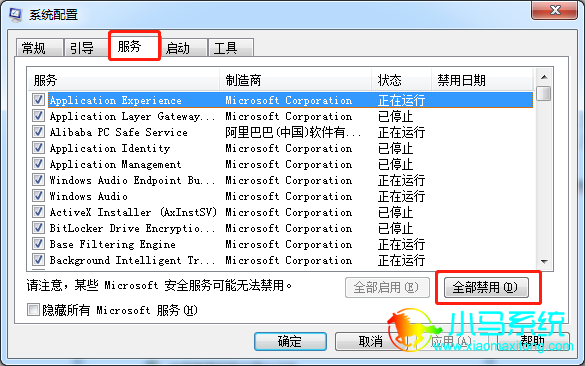Select BitLocker Drive Encryptio... name
The height and width of the screenshot is (366, 585).
coord(132,228)
